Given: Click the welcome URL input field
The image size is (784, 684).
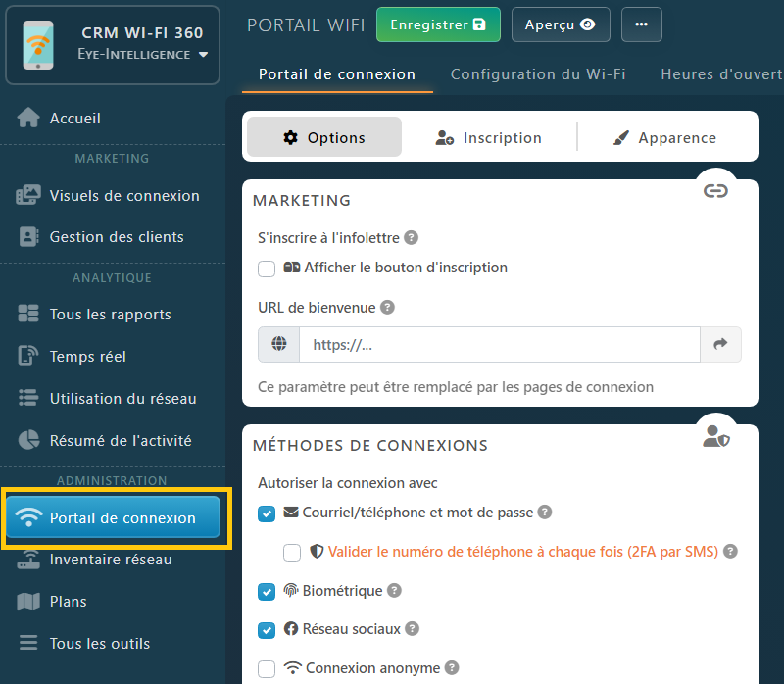Looking at the screenshot, I should [500, 345].
